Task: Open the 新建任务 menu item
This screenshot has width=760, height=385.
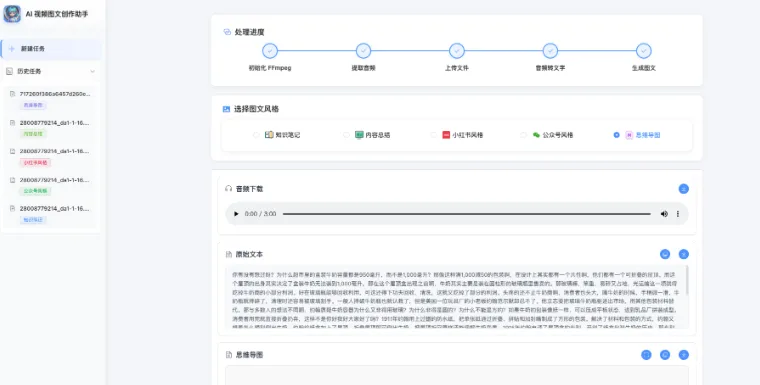Action: [x=51, y=49]
